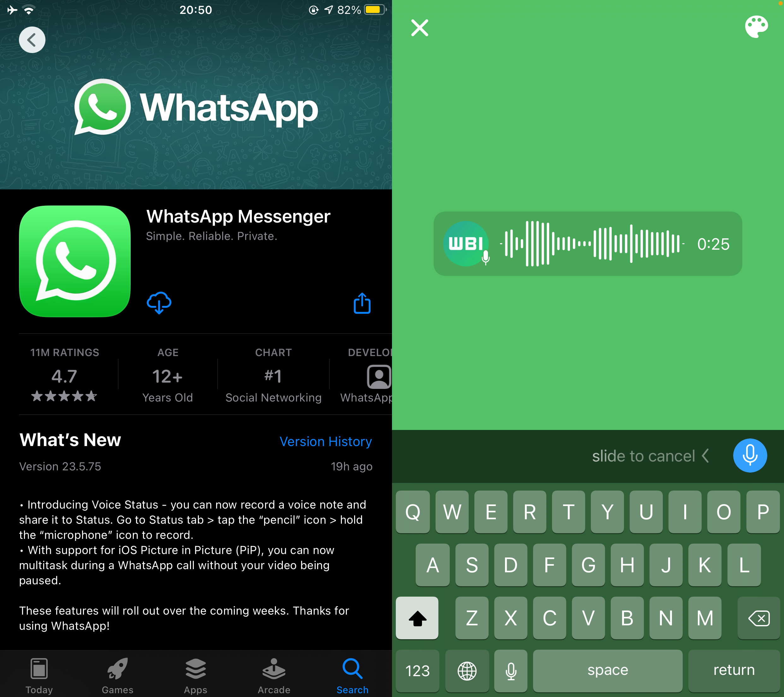The width and height of the screenshot is (784, 697).
Task: Tap the share icon for WhatsApp
Action: pyautogui.click(x=361, y=303)
